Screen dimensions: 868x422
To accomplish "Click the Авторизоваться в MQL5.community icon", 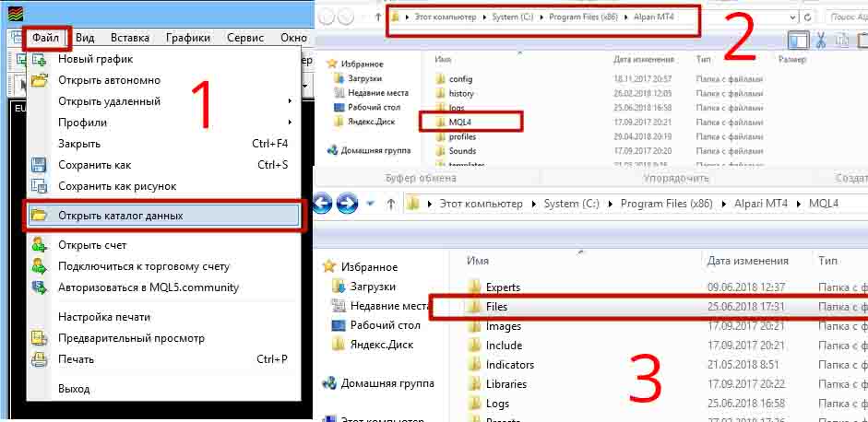I will coord(40,287).
